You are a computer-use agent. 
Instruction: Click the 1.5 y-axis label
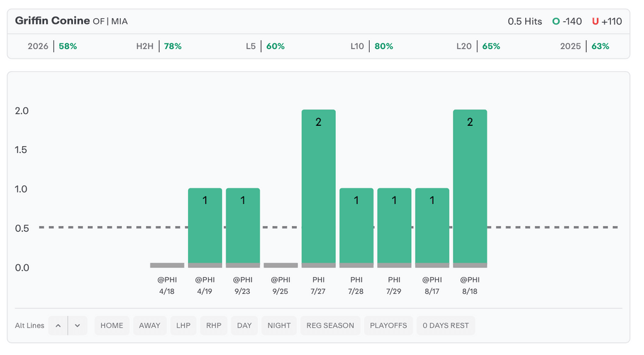tap(21, 150)
